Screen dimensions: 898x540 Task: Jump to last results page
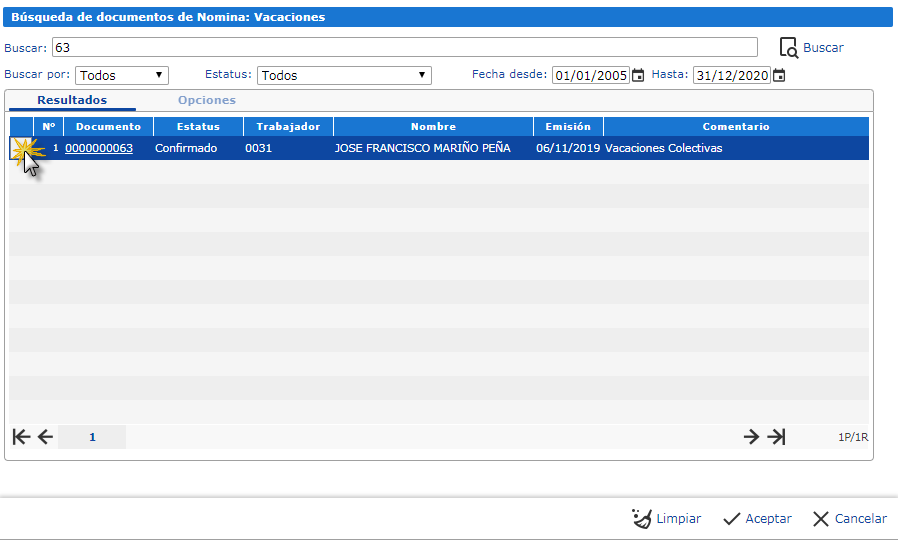coord(776,436)
